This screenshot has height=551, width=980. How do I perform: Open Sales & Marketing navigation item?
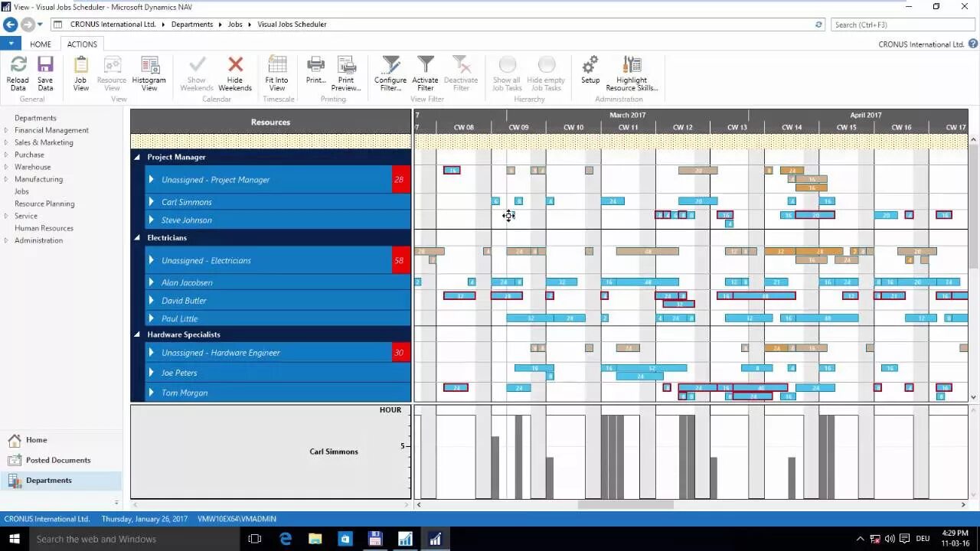point(44,142)
